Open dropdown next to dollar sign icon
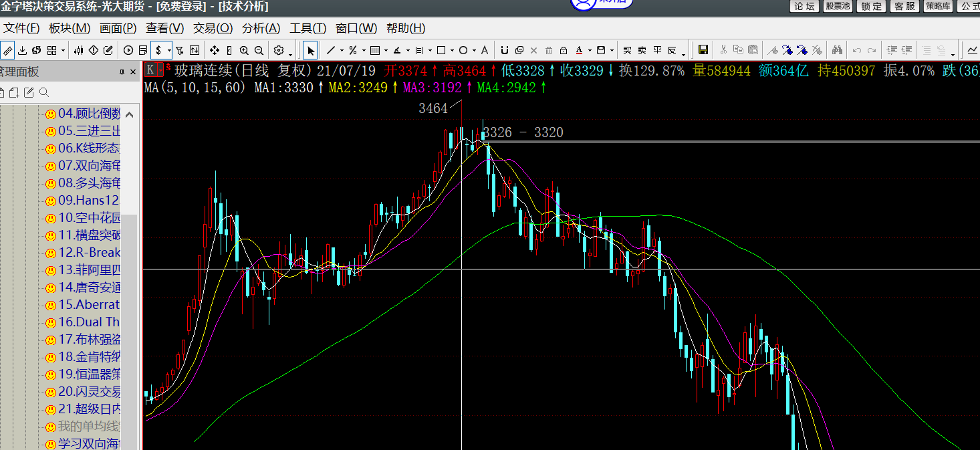 click(169, 50)
